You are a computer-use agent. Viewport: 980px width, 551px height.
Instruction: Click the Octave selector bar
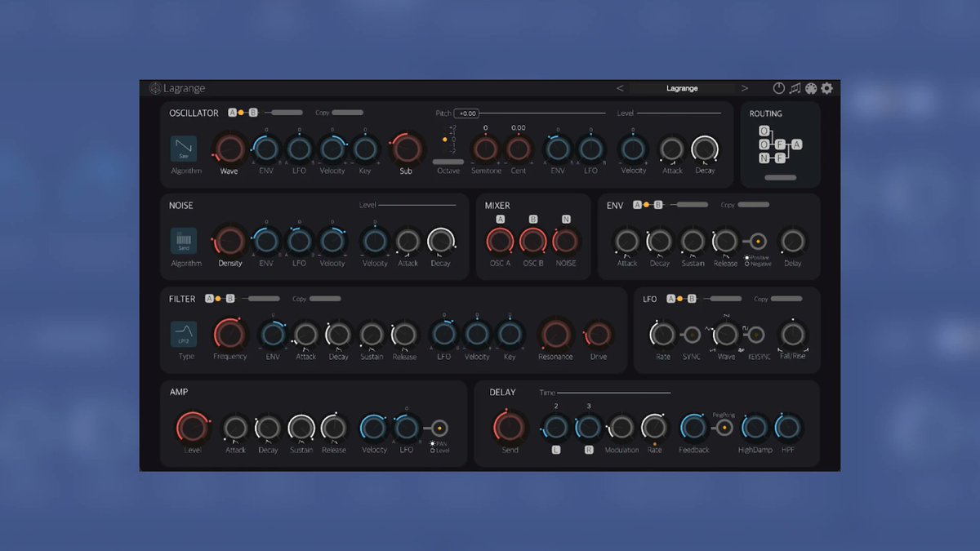pos(448,162)
